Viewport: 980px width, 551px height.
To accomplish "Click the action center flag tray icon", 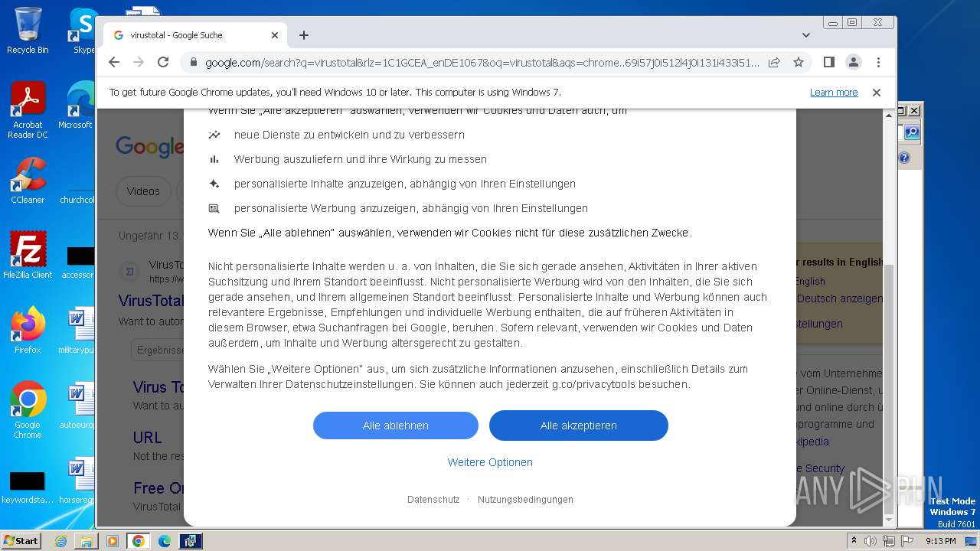I will click(907, 541).
